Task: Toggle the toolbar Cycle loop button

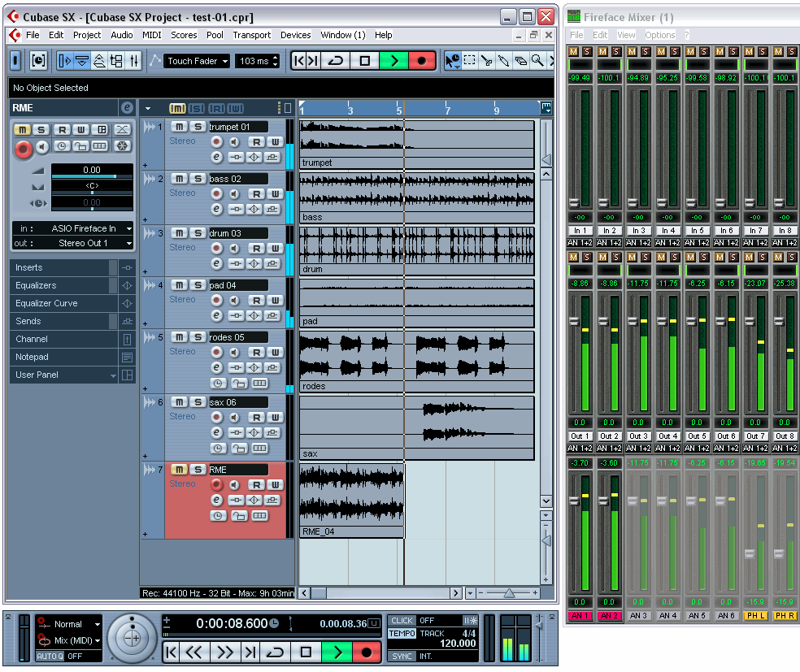Action: click(x=336, y=61)
